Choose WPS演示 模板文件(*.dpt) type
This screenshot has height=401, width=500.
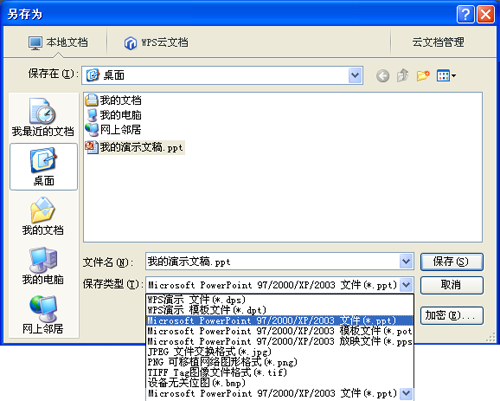tap(280, 310)
